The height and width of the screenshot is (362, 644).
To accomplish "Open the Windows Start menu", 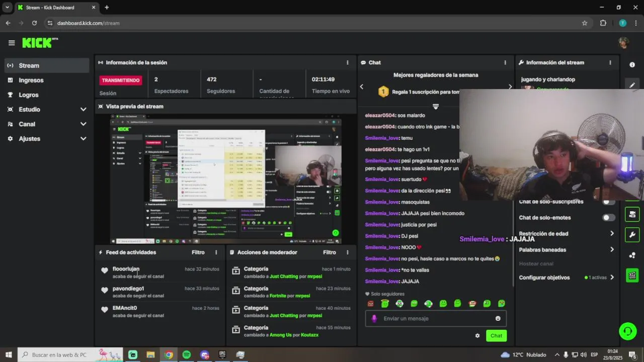I will (9, 354).
